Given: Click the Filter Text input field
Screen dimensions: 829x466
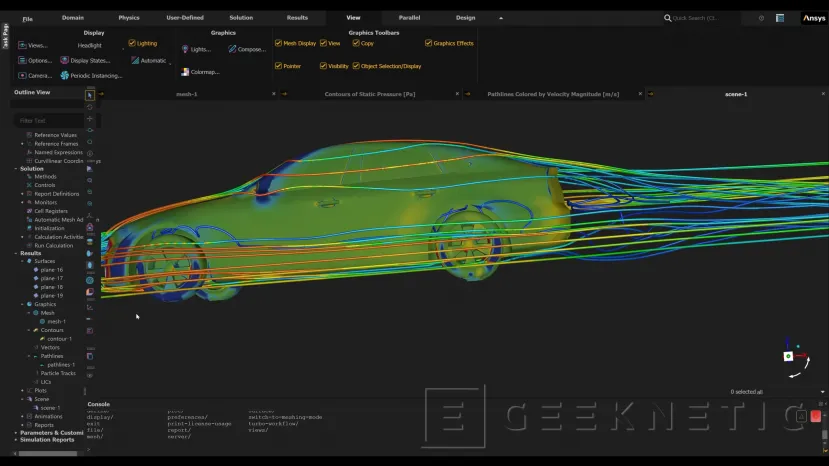Looking at the screenshot, I should tap(48, 121).
